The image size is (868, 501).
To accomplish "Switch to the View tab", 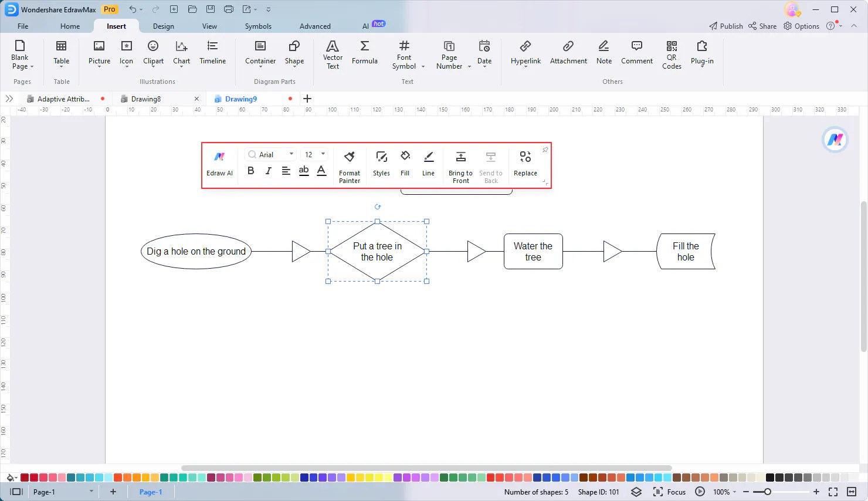I will coord(209,26).
